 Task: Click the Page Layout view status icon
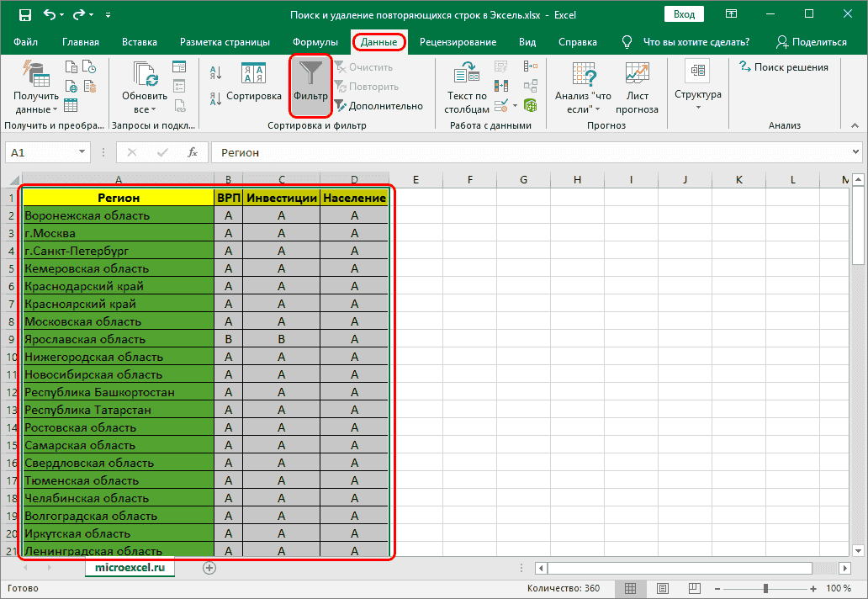[662, 588]
